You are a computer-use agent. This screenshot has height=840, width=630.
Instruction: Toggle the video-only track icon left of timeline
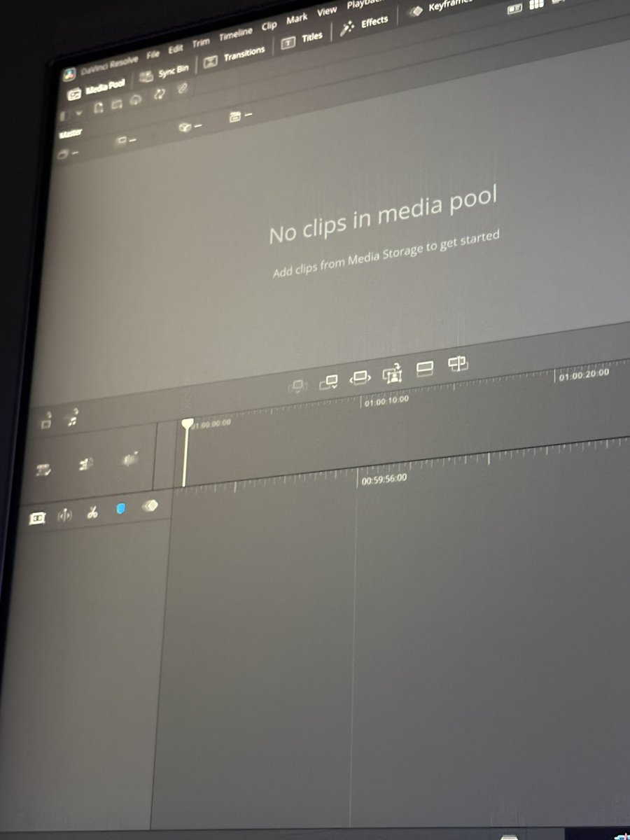[x=46, y=421]
